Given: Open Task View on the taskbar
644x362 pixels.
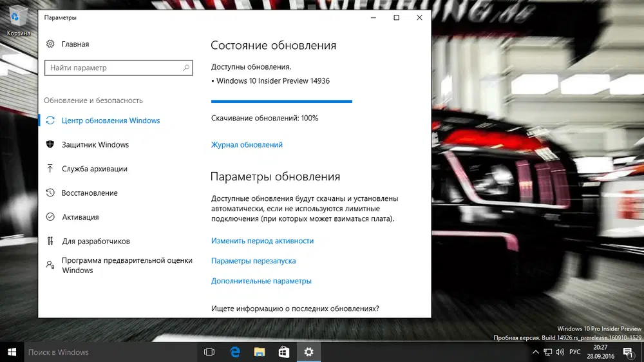Looking at the screenshot, I should (209, 352).
